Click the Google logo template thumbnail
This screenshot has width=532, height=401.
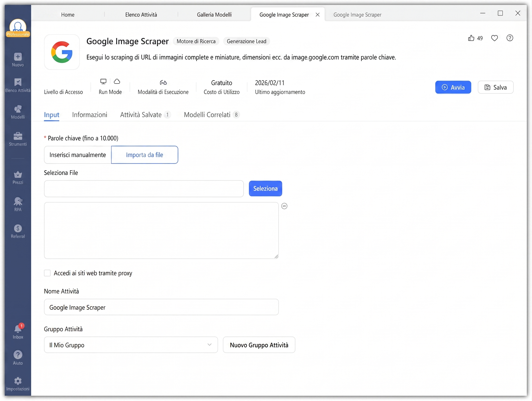coord(62,52)
